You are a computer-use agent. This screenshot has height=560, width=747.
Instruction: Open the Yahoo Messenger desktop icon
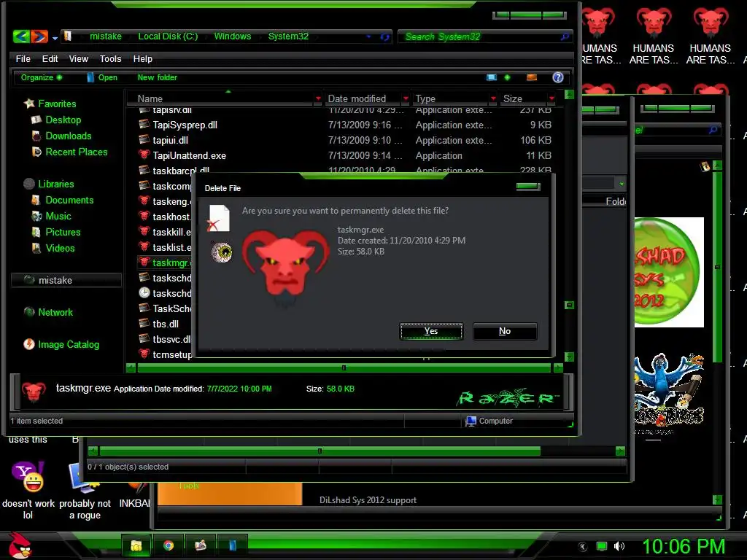click(28, 491)
